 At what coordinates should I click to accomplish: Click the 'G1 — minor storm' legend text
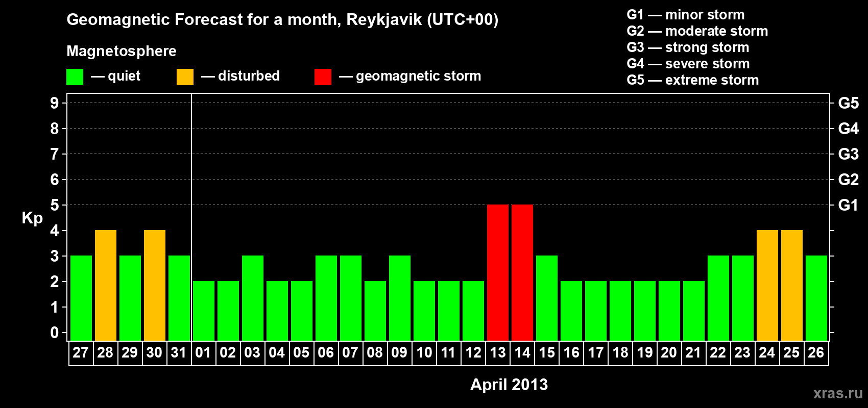click(x=686, y=15)
